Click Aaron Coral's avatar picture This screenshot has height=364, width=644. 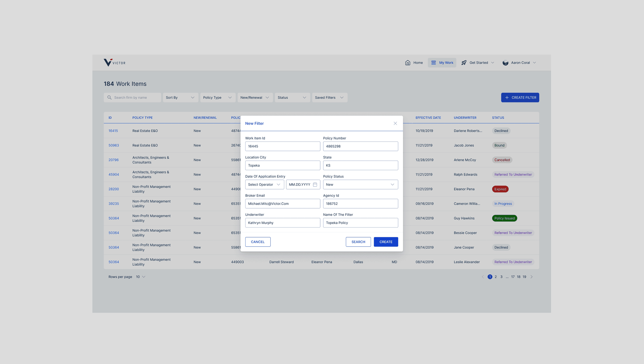pyautogui.click(x=505, y=63)
